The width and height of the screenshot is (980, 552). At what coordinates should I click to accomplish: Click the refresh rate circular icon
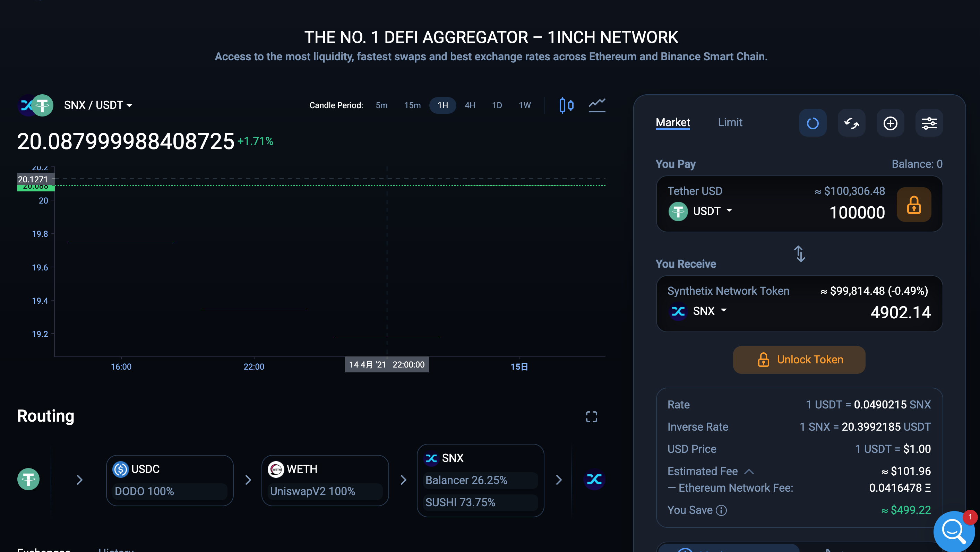click(812, 123)
